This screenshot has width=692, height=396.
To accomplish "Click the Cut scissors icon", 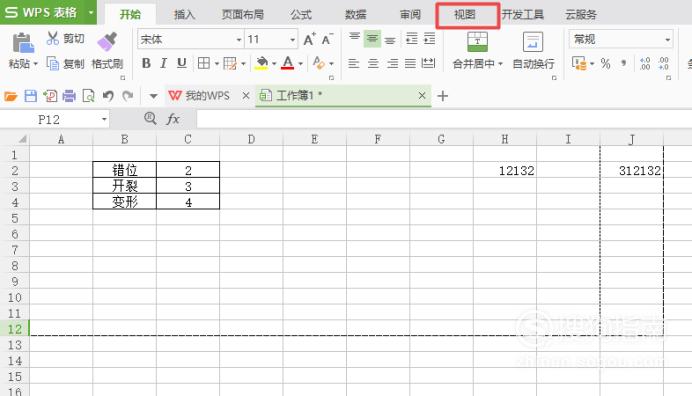I will [53, 38].
